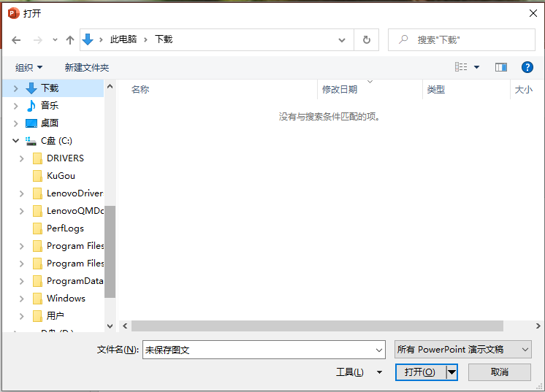Click the KuGou folder icon
The width and height of the screenshot is (545, 392).
37,176
